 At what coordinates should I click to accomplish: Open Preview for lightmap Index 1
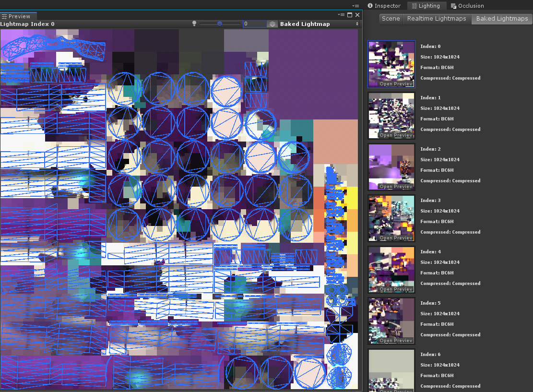pyautogui.click(x=395, y=135)
